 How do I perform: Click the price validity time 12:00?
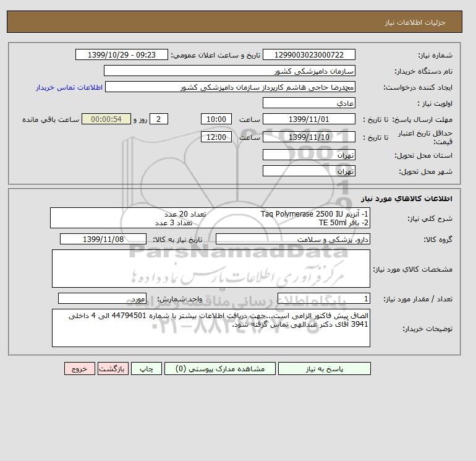tap(216, 137)
